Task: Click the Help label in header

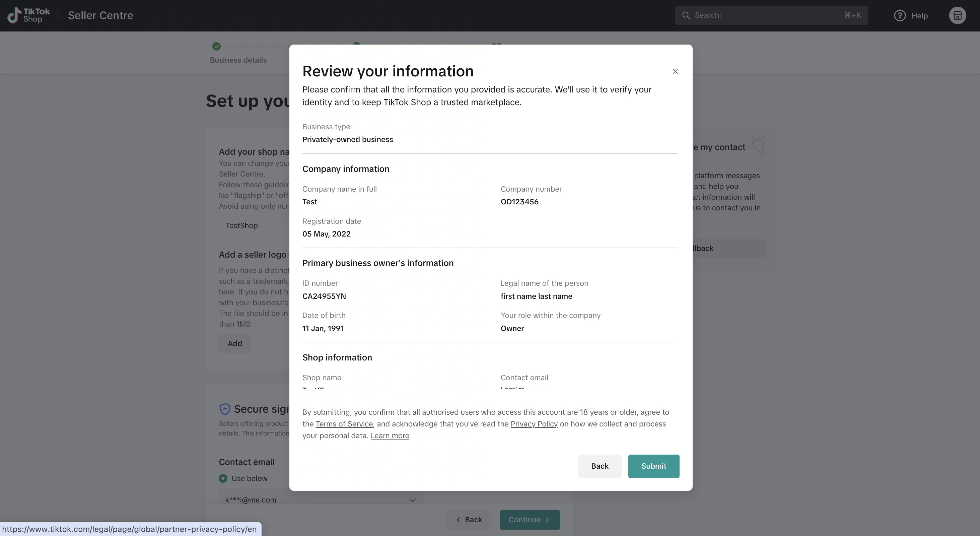Action: click(x=919, y=16)
